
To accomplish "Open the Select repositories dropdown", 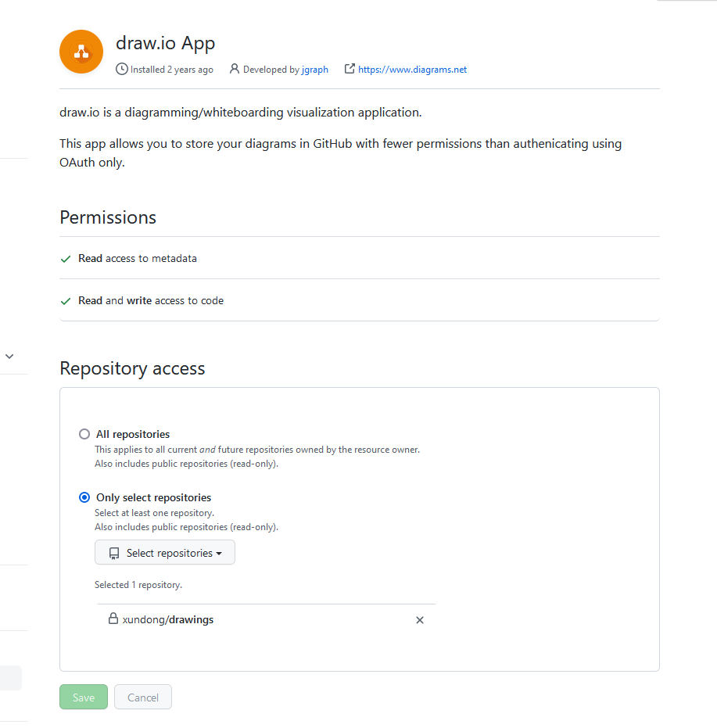I will click(x=164, y=552).
